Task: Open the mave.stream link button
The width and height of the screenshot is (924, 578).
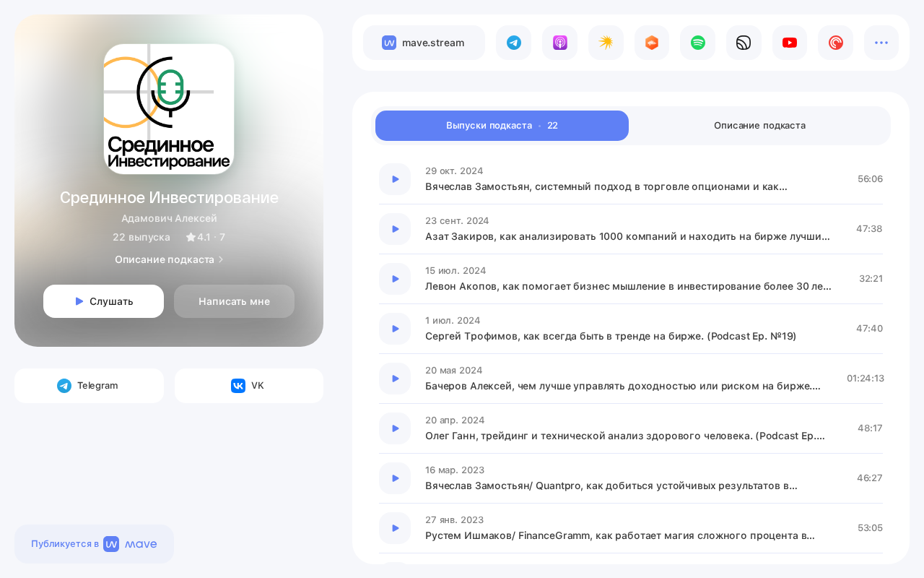Action: point(424,43)
